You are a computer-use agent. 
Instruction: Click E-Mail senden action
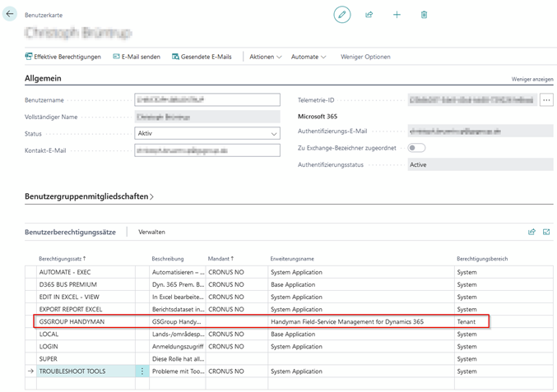click(x=137, y=57)
